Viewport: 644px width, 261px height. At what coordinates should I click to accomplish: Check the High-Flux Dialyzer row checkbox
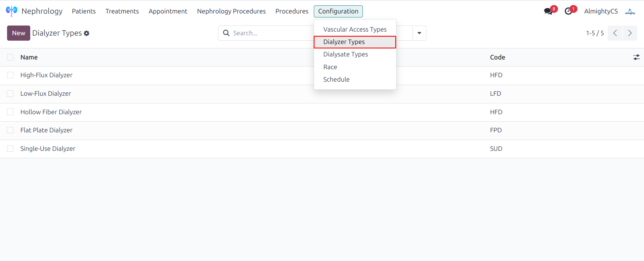point(10,75)
